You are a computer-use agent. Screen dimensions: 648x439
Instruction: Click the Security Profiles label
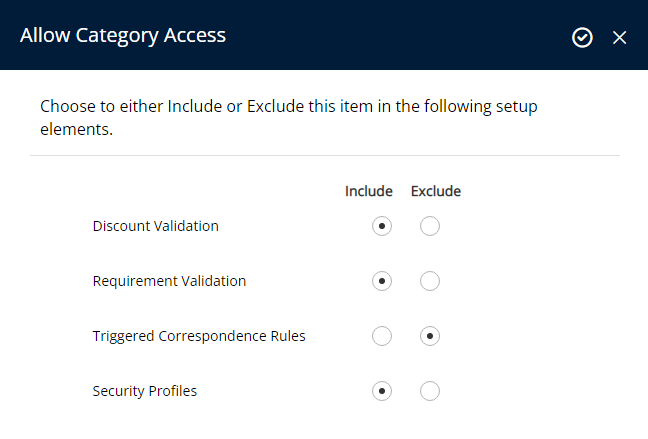click(x=145, y=391)
